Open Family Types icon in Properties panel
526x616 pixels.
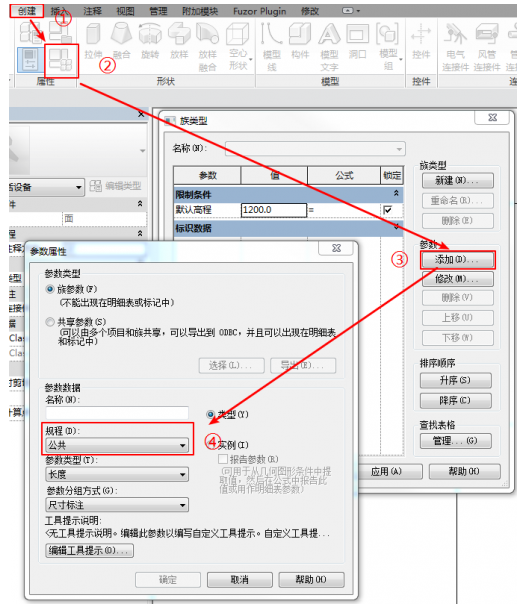[x=61, y=60]
